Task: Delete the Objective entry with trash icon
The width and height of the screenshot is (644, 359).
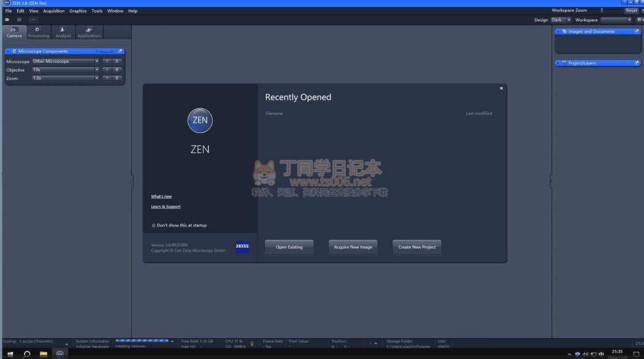Action: 117,70
